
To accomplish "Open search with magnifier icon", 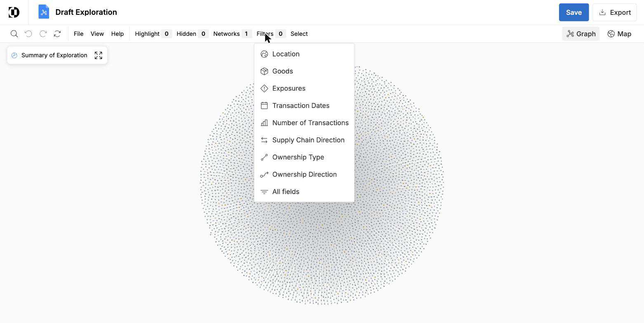I will (x=14, y=34).
